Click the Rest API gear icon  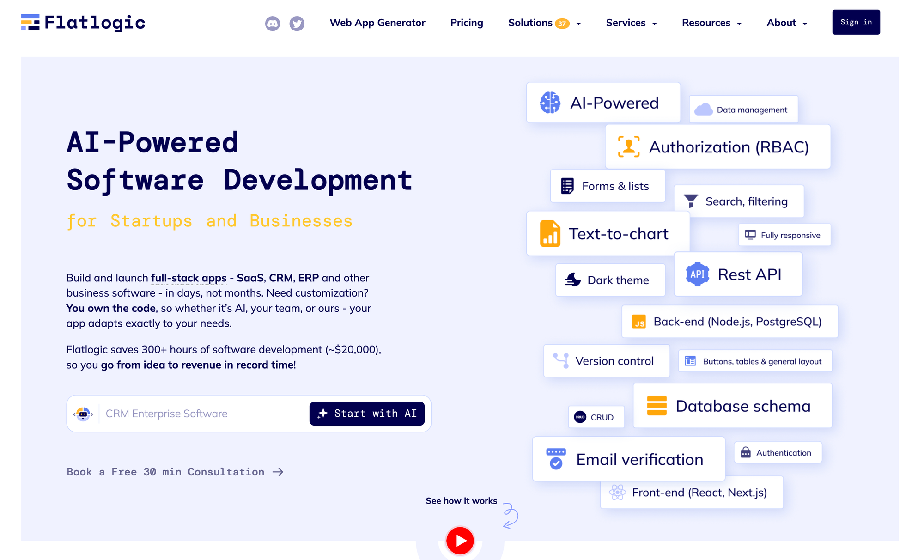tap(697, 274)
